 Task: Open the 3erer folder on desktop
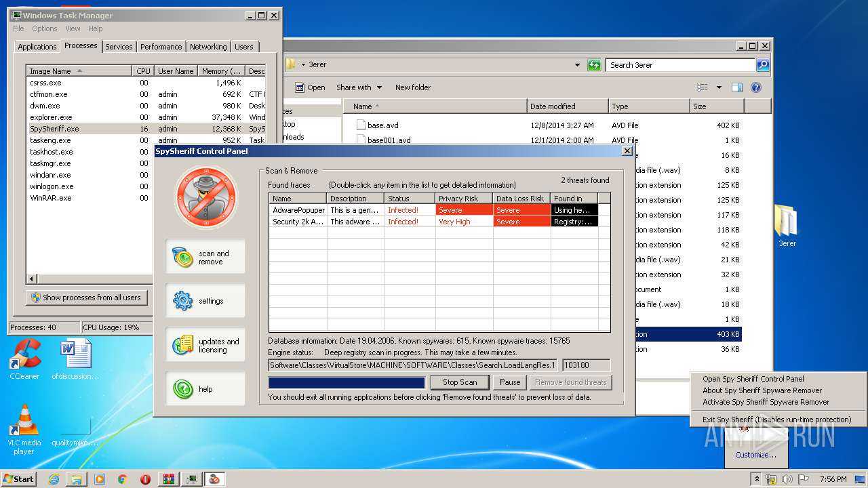787,225
